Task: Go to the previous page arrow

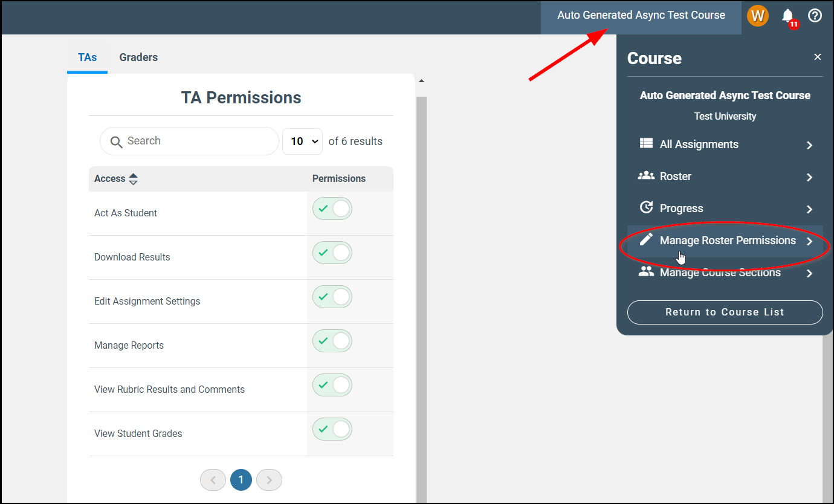Action: pos(213,480)
